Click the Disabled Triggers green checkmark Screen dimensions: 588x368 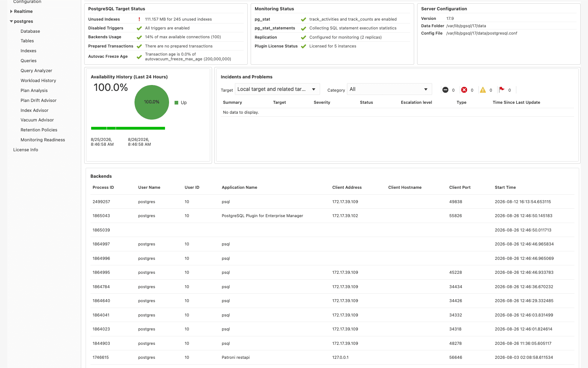[x=139, y=28]
